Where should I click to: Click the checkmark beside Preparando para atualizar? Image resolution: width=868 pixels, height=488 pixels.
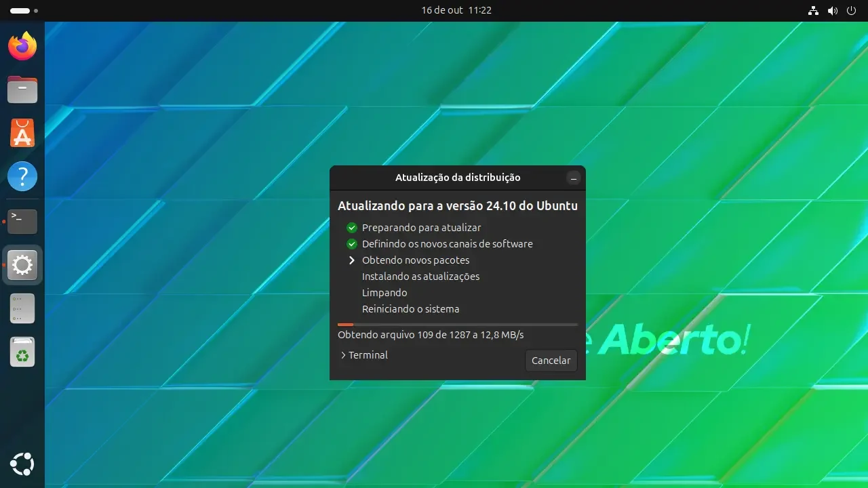click(351, 228)
